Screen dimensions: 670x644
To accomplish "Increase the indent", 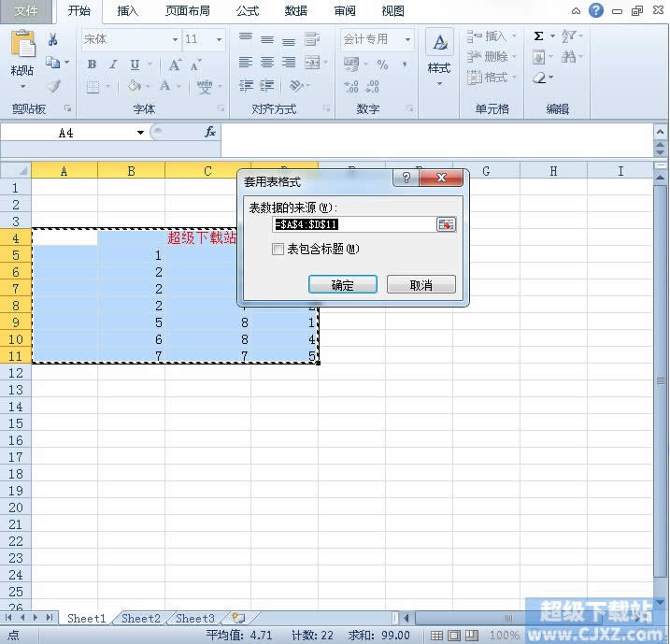I will pyautogui.click(x=267, y=86).
